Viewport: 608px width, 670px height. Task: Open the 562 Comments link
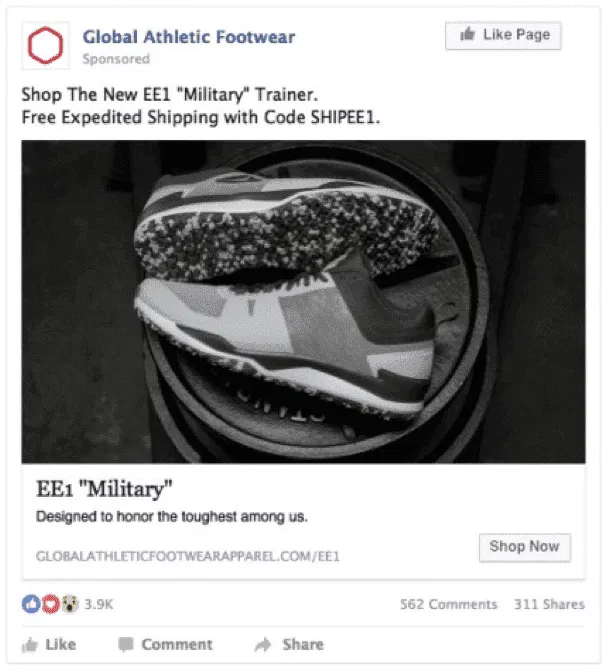[x=449, y=604]
